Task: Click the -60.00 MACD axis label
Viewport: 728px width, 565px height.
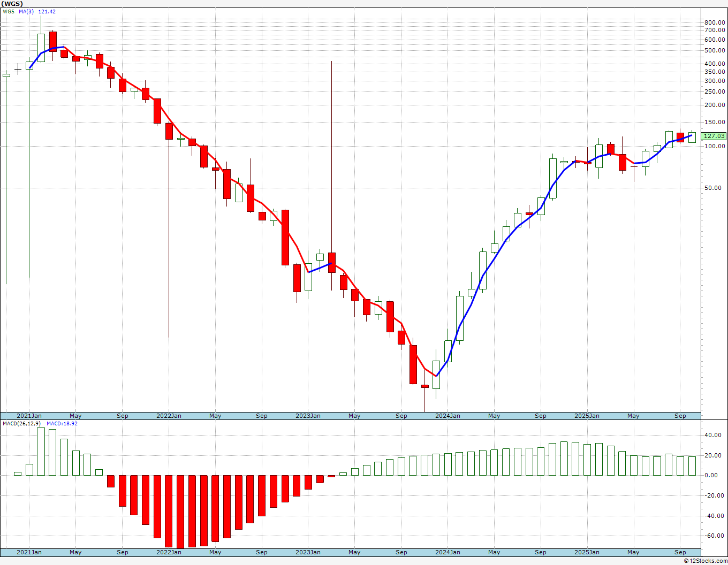Action: 715,536
